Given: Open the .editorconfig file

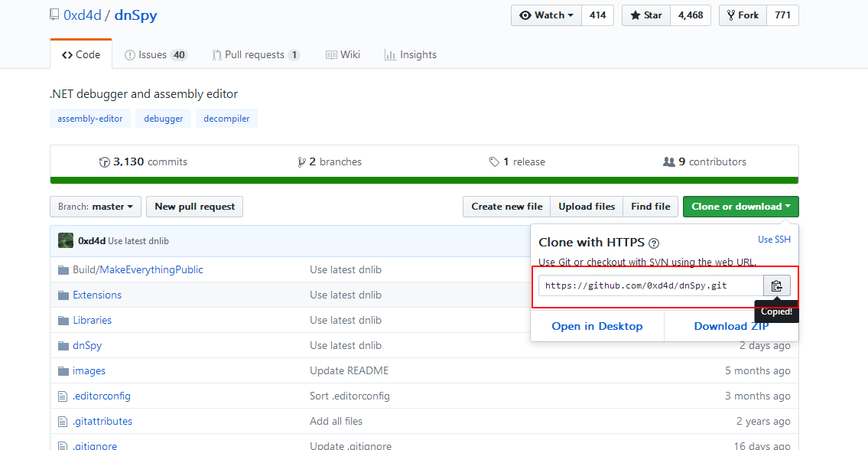Looking at the screenshot, I should [x=101, y=396].
